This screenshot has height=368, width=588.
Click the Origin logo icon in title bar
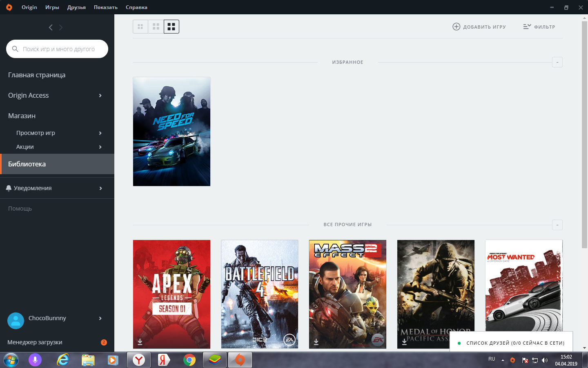9,7
